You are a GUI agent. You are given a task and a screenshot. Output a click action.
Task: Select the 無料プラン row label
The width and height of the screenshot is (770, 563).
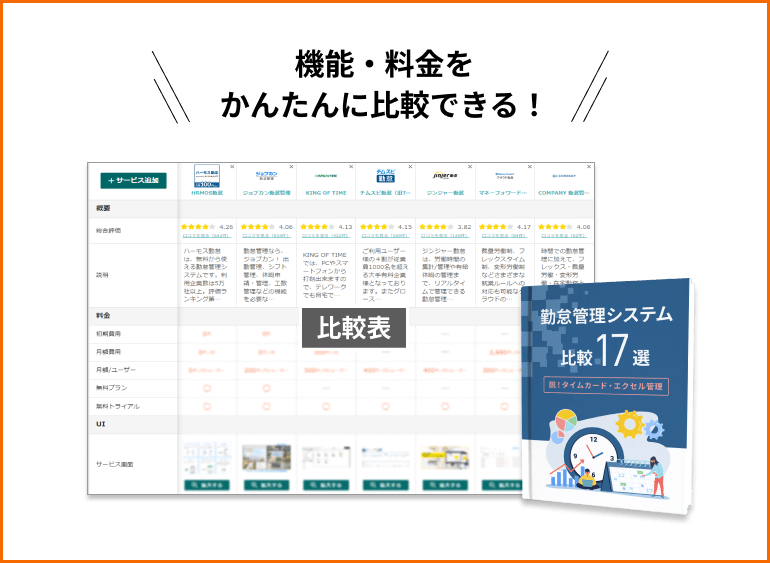pos(112,388)
